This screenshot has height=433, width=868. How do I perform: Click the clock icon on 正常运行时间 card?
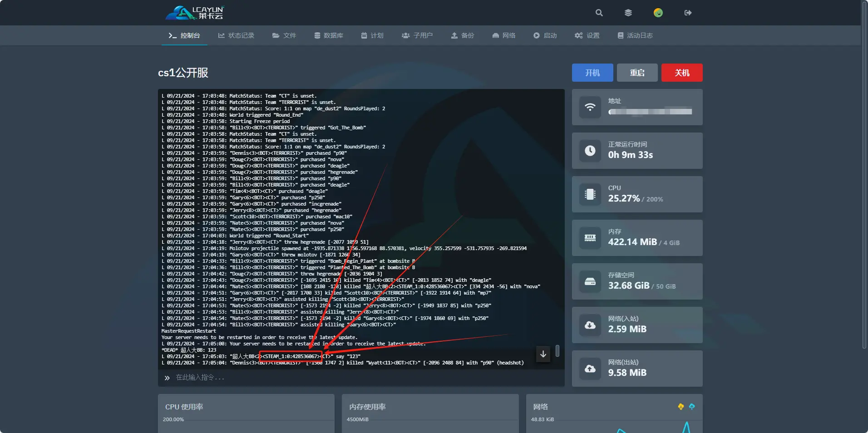point(590,151)
